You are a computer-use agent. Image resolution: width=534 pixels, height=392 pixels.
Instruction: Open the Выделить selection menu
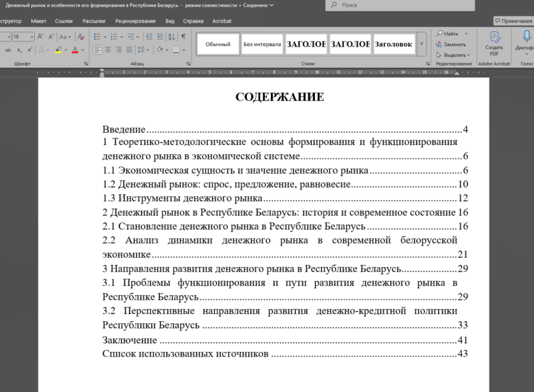click(x=453, y=55)
